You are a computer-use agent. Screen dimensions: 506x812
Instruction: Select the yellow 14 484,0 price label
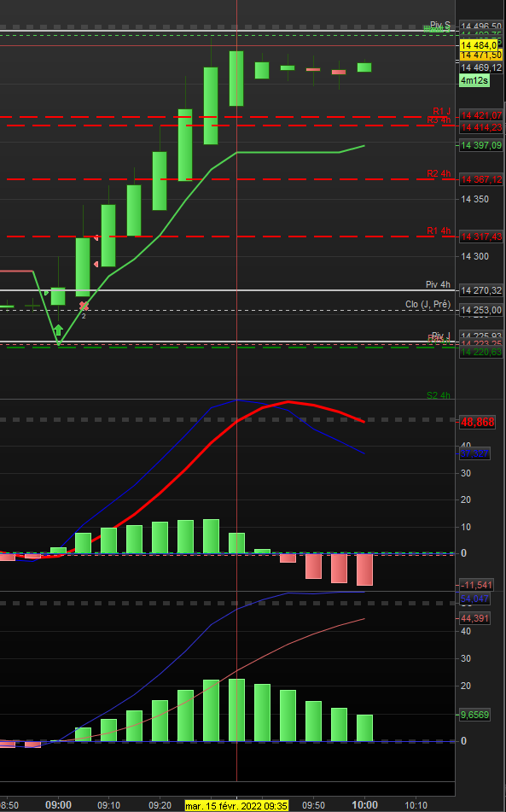coord(479,45)
